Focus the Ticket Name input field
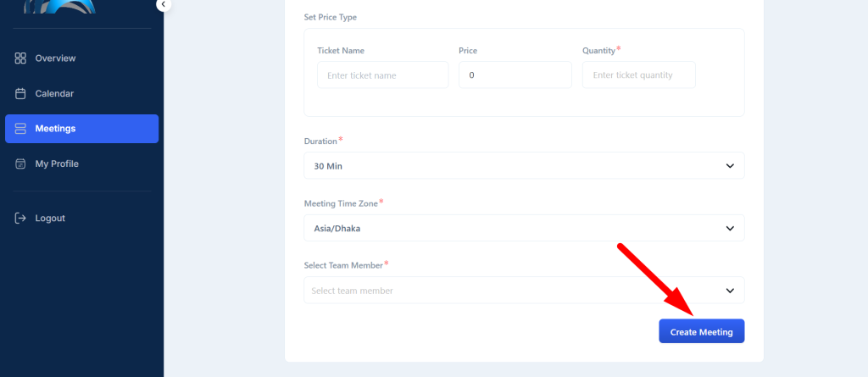The image size is (868, 377). pos(382,75)
